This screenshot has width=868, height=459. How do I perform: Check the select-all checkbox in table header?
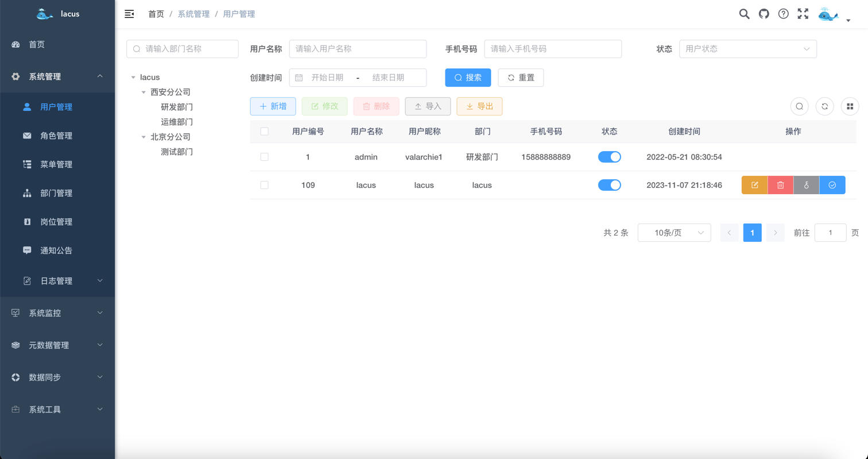click(x=264, y=132)
